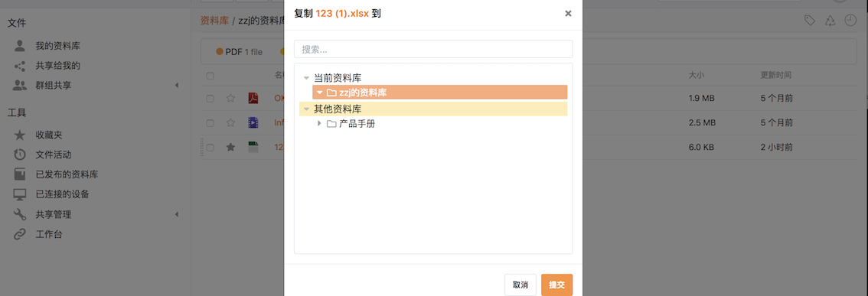The width and height of the screenshot is (868, 296).
Task: Open 收藏夹 star icon in sidebar
Action: tap(20, 135)
